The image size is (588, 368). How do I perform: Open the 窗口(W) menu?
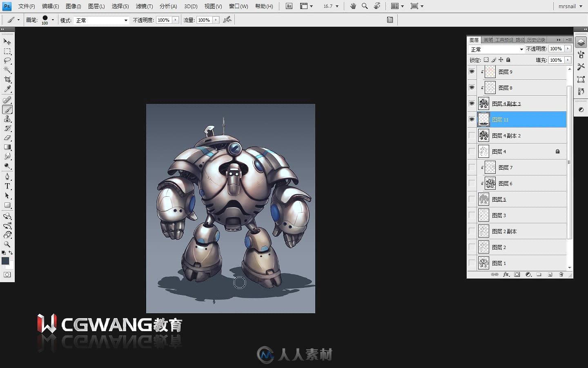238,6
